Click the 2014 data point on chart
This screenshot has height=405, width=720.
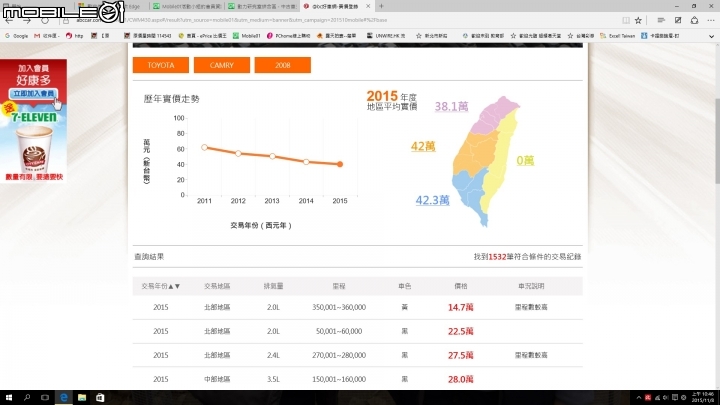click(306, 162)
